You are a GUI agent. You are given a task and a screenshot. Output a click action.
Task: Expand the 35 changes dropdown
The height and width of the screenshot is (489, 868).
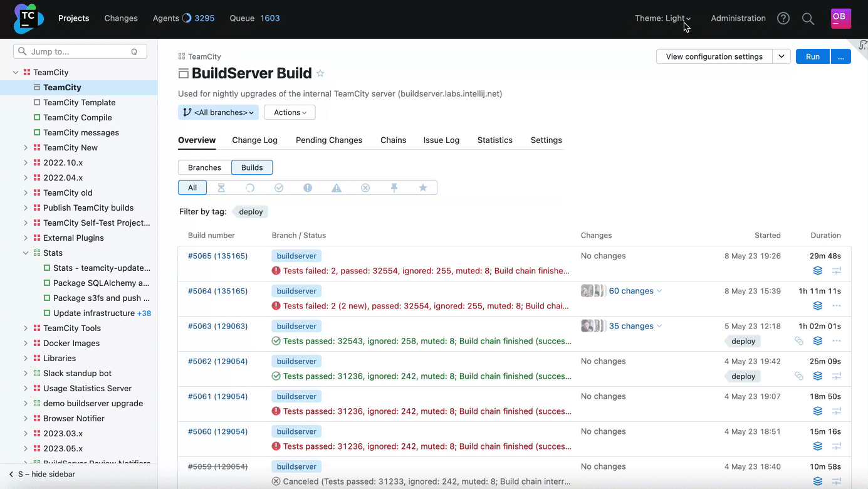[659, 326]
